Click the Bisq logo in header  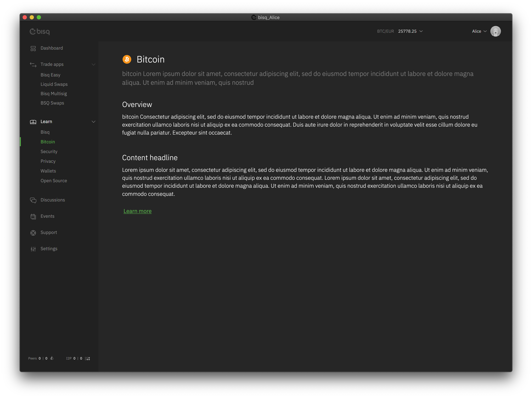click(x=40, y=32)
